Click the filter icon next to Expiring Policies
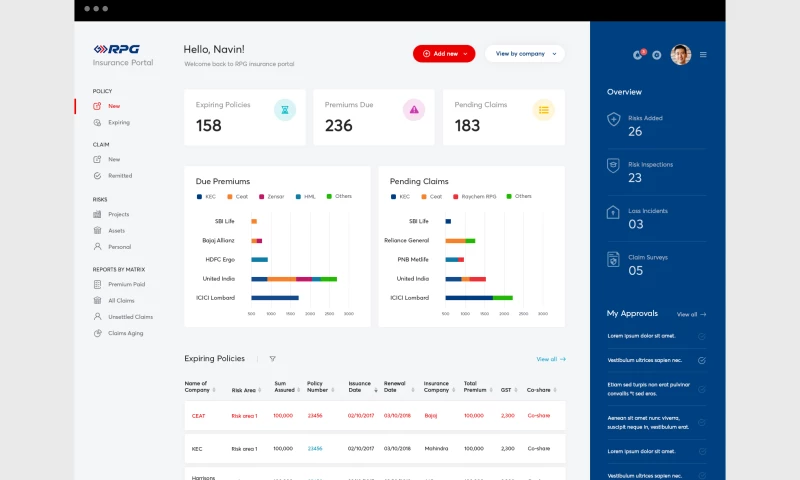The height and width of the screenshot is (480, 800). (x=272, y=358)
